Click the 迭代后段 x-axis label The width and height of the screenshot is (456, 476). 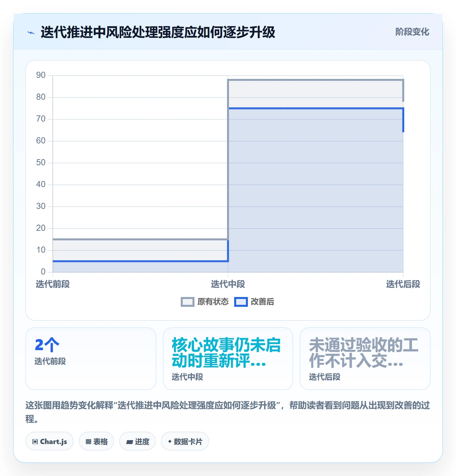(x=403, y=284)
